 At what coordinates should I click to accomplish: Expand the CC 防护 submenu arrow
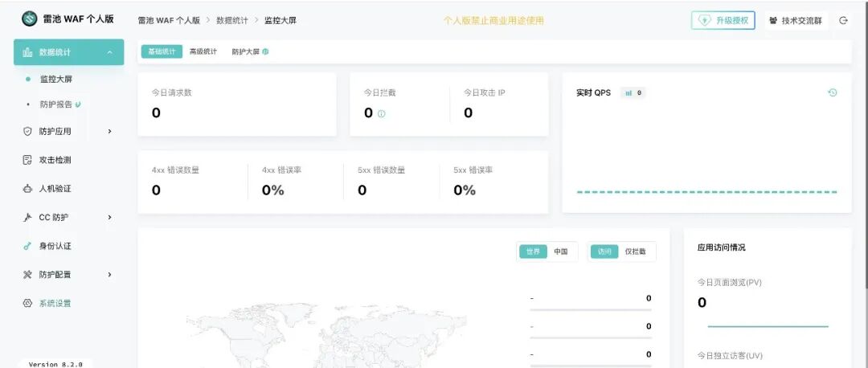coord(109,218)
